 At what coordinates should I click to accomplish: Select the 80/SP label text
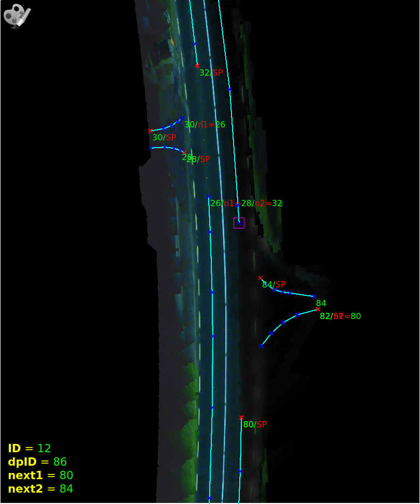click(255, 424)
